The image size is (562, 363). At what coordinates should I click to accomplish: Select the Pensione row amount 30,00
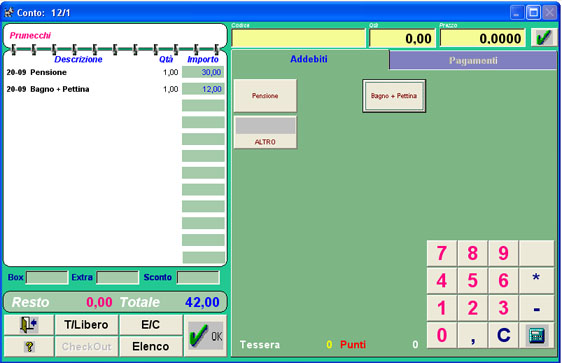[x=203, y=72]
